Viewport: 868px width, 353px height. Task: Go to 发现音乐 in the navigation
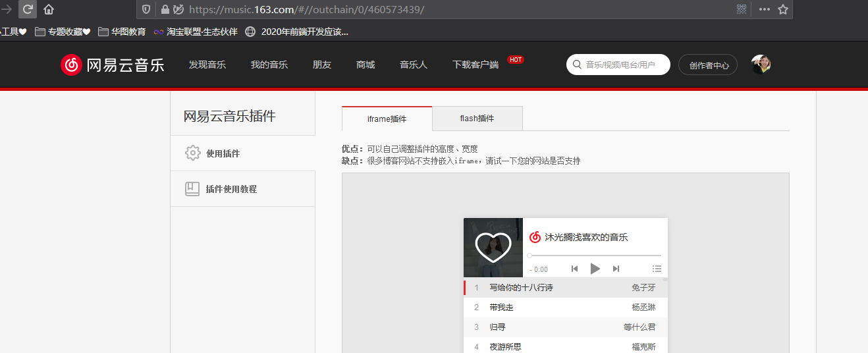(x=207, y=65)
